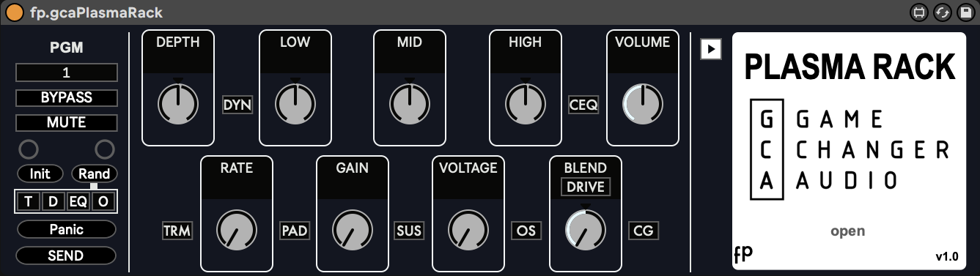Click the open link on logo panel
This screenshot has width=980, height=276.
[847, 231]
